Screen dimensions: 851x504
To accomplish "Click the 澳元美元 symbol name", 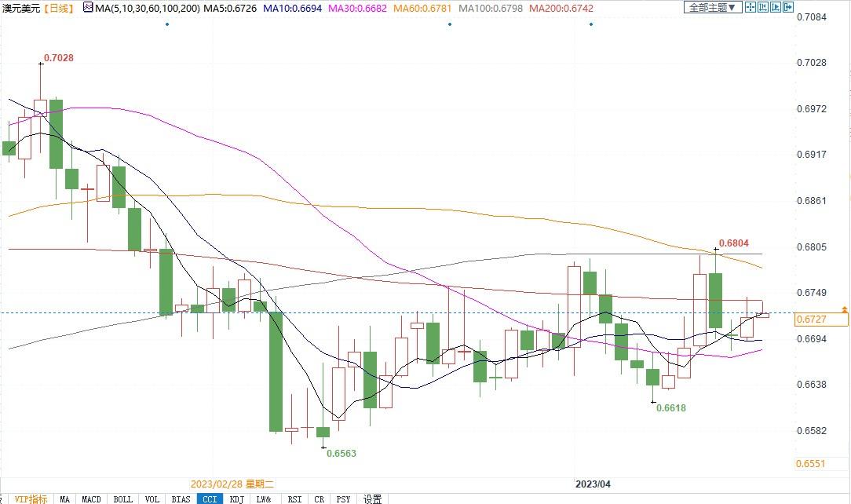I will coord(21,8).
